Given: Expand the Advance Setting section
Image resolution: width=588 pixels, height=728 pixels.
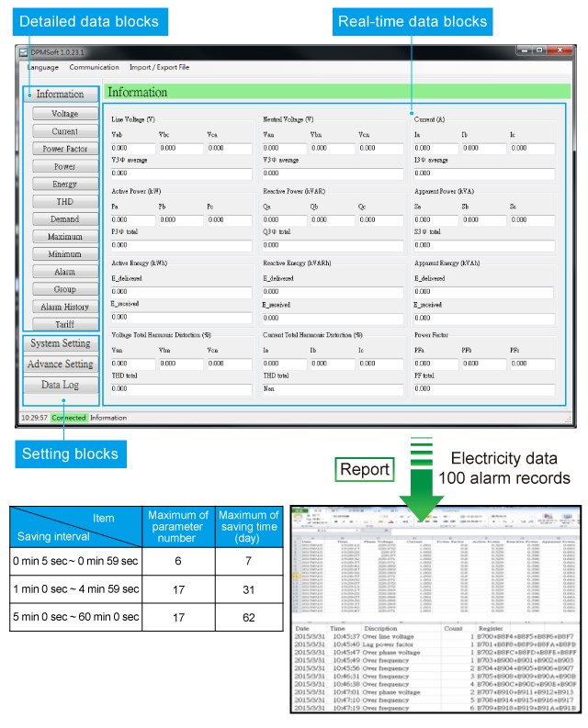Looking at the screenshot, I should (x=61, y=364).
